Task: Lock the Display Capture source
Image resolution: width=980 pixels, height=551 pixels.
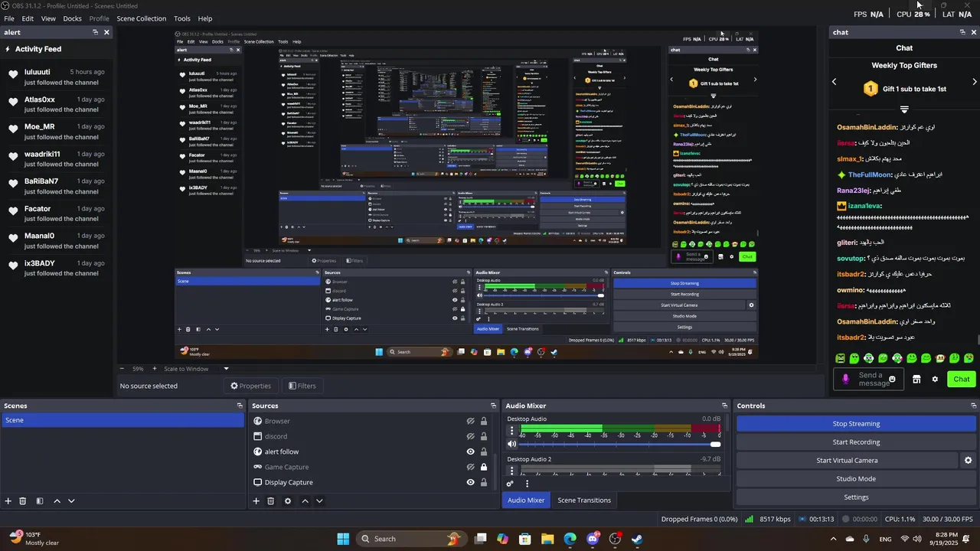Action: 484,483
